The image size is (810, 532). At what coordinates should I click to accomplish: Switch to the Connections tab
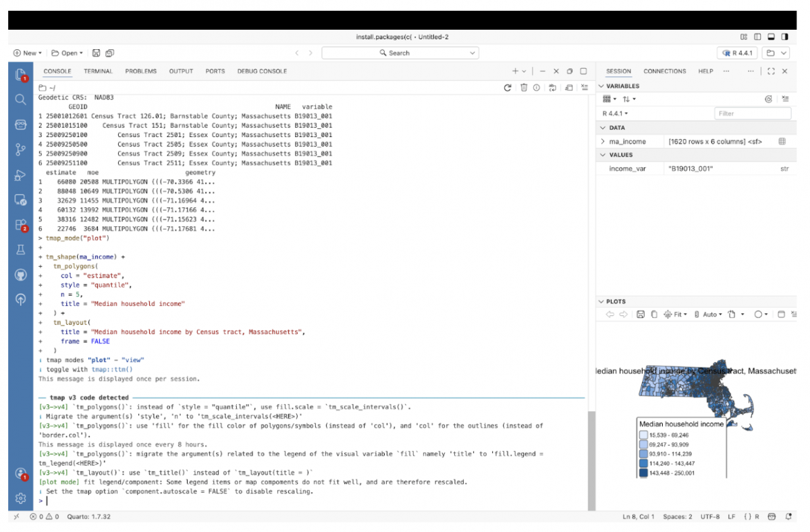(x=664, y=71)
